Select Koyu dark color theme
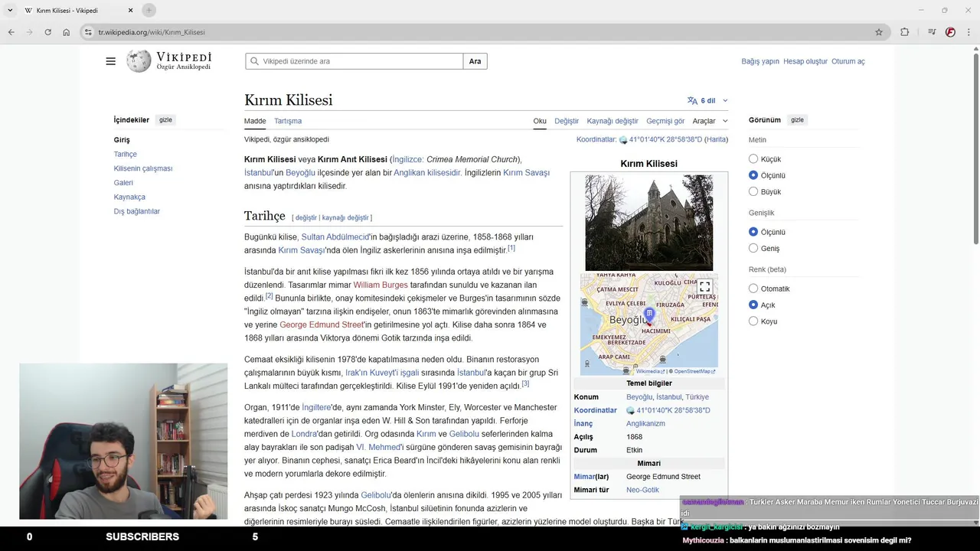This screenshot has width=980, height=551. (753, 321)
